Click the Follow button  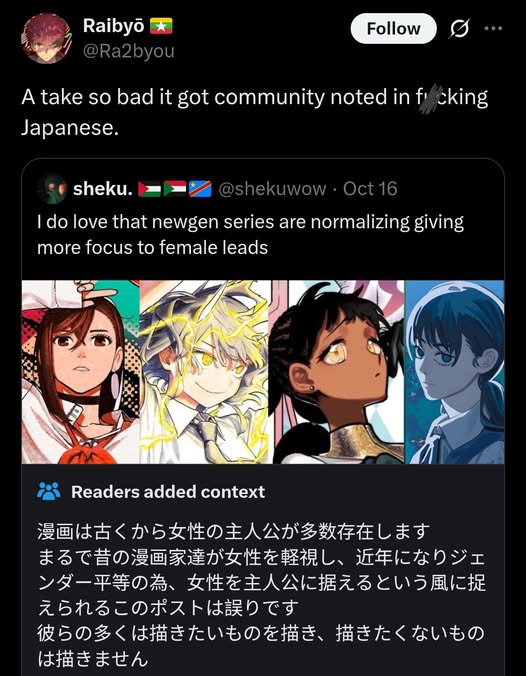[x=393, y=28]
